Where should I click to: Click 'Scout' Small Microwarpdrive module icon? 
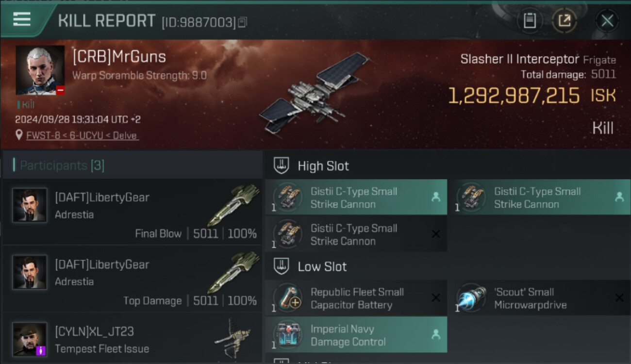click(x=471, y=298)
